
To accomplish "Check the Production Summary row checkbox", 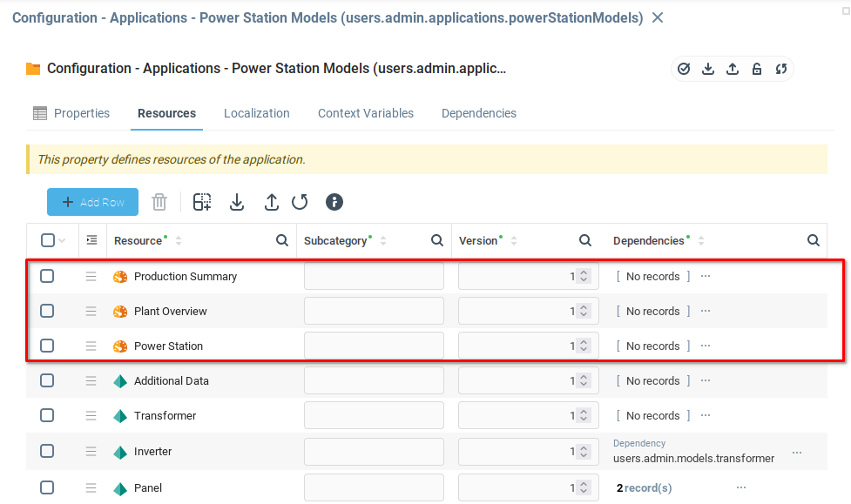I will tap(47, 276).
